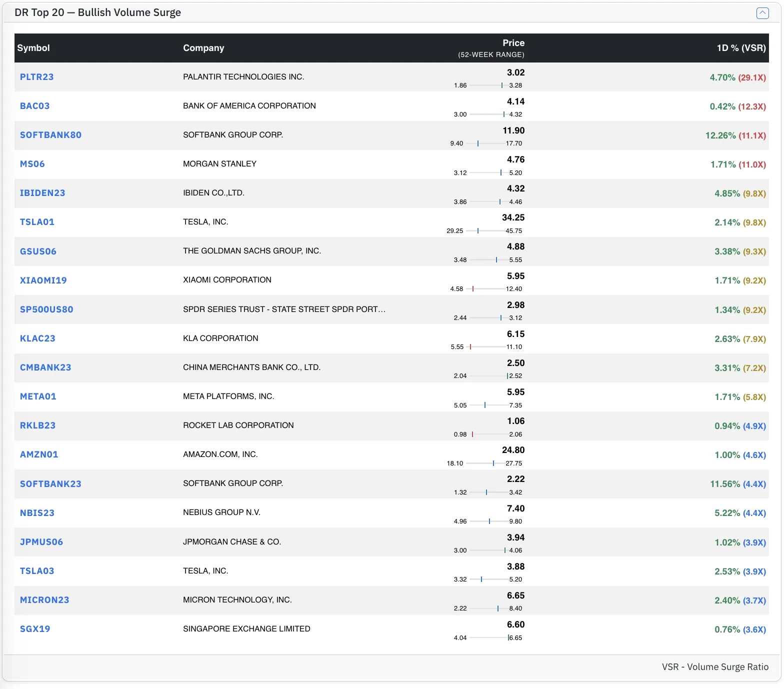Image resolution: width=784 pixels, height=689 pixels.
Task: Click SINGAPORE EXCHANGE LIMITED company name
Action: click(x=246, y=629)
